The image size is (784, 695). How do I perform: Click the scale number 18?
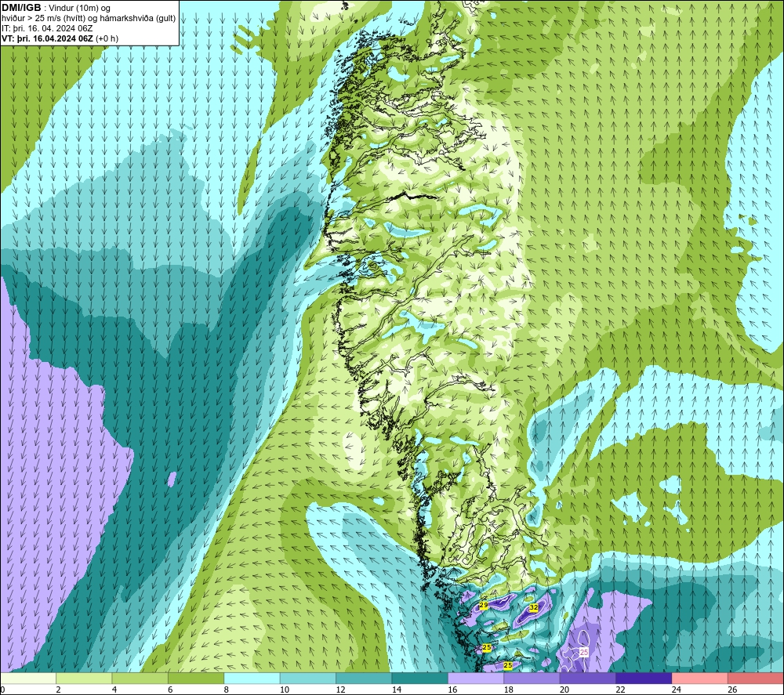pyautogui.click(x=509, y=690)
